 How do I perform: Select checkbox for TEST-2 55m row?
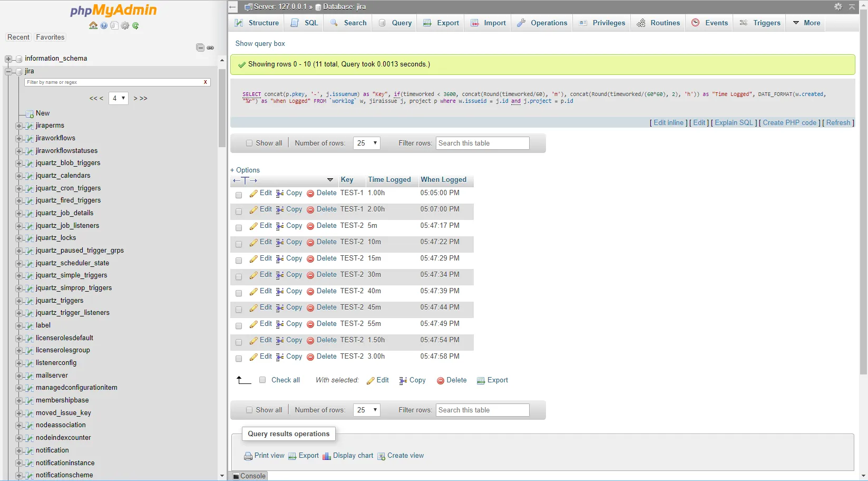point(239,326)
